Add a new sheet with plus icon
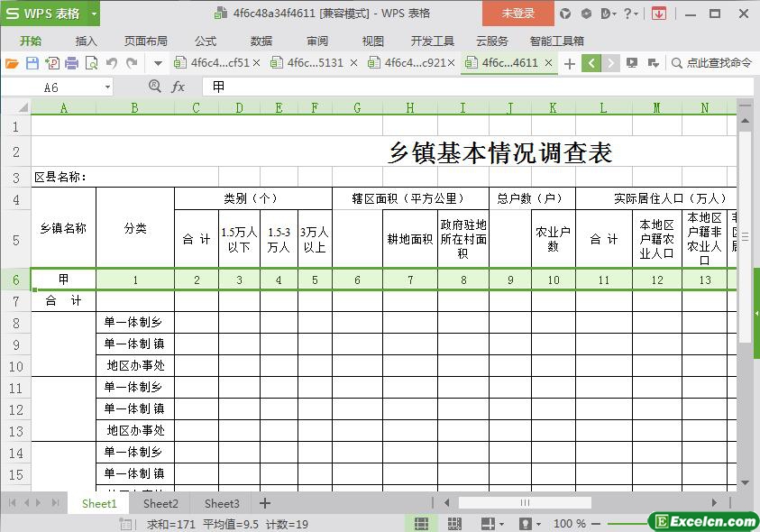The width and height of the screenshot is (760, 532). click(265, 503)
